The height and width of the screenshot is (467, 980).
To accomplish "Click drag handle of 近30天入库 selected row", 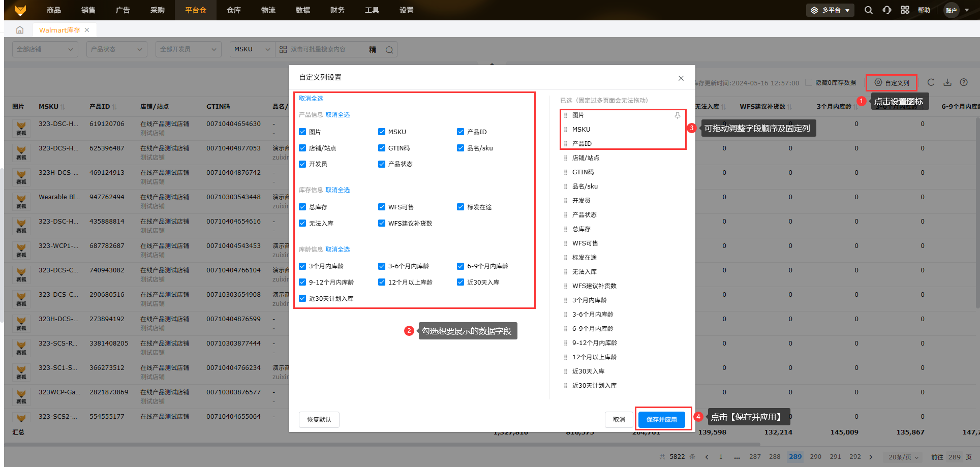I will (566, 371).
